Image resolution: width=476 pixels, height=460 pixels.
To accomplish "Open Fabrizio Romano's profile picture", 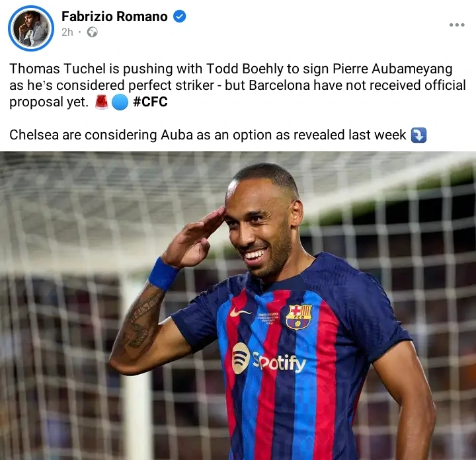I will click(31, 28).
